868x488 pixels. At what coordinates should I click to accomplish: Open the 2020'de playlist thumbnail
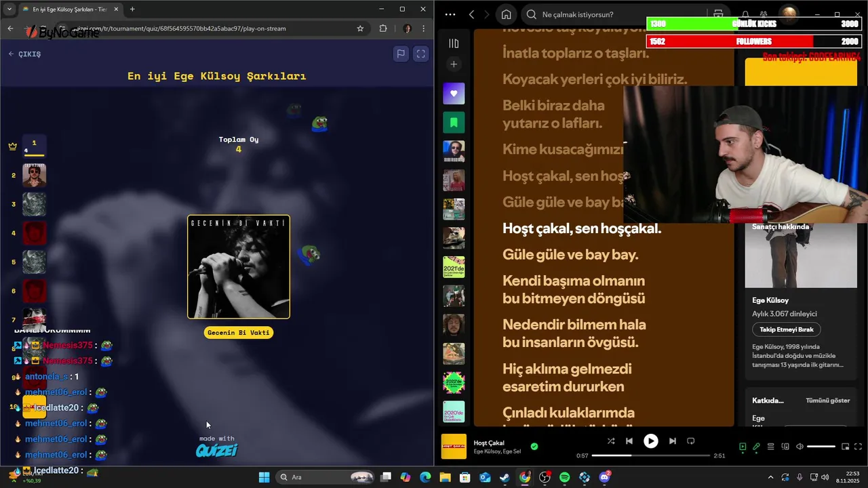pos(454,412)
